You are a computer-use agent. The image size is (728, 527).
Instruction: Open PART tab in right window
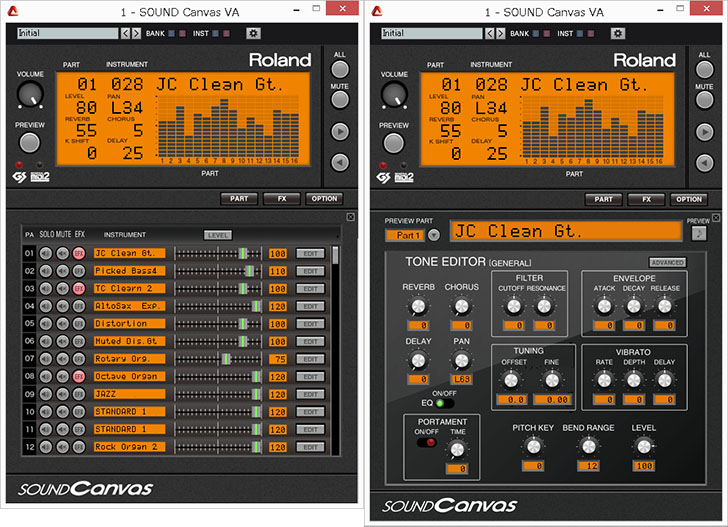coord(604,199)
